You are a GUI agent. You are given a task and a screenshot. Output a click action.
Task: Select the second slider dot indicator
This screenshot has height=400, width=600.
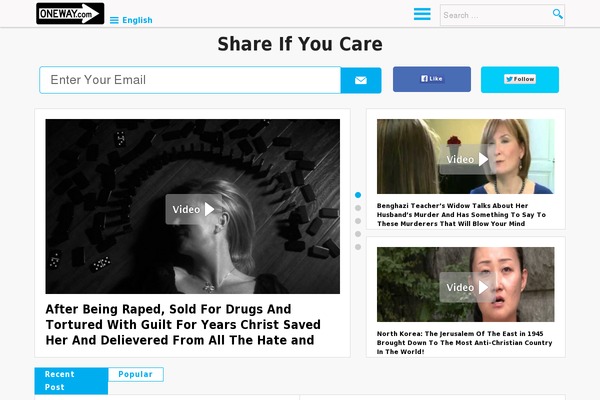click(358, 208)
